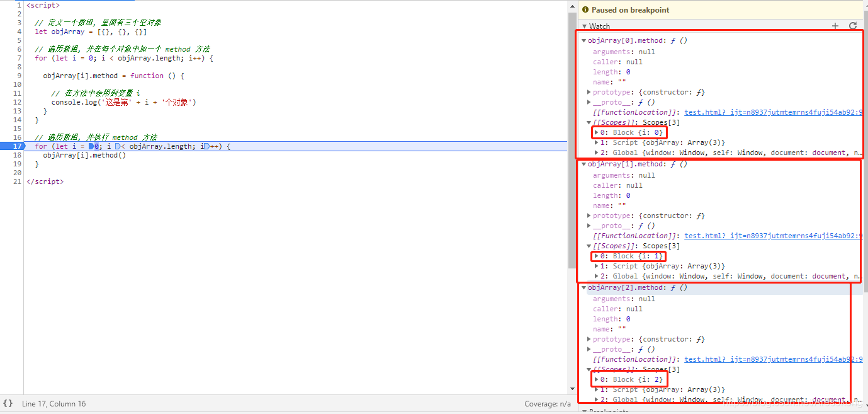Click the console.log statement on line 12
This screenshot has height=414, width=868.
pyautogui.click(x=124, y=102)
